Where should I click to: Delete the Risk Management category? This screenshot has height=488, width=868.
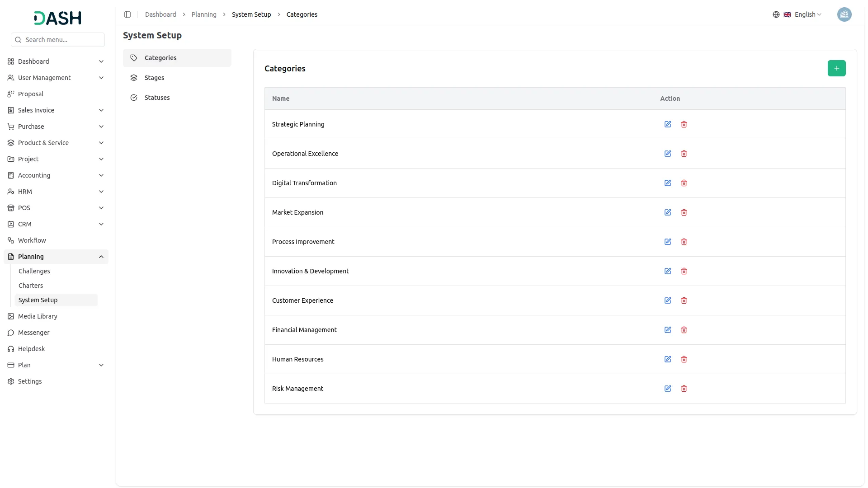pos(684,389)
